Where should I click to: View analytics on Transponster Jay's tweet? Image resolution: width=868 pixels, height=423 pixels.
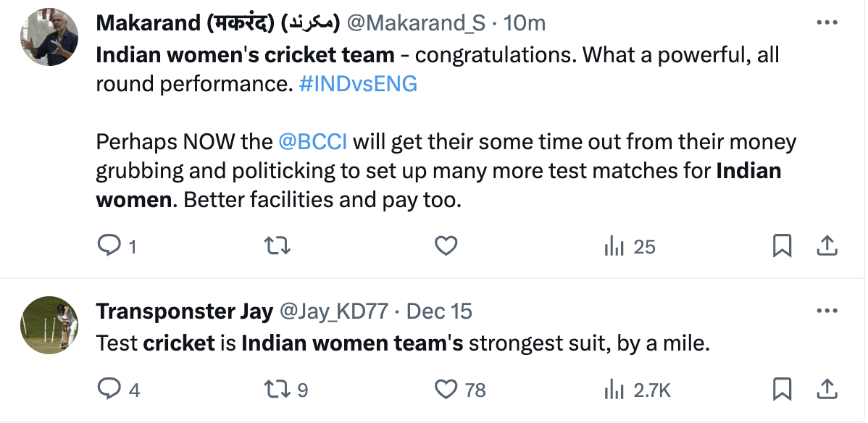(614, 390)
